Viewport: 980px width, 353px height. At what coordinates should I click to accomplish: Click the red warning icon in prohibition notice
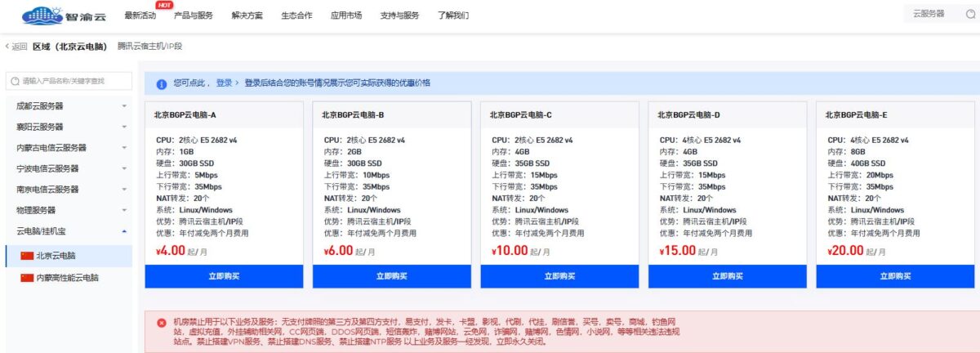(162, 322)
